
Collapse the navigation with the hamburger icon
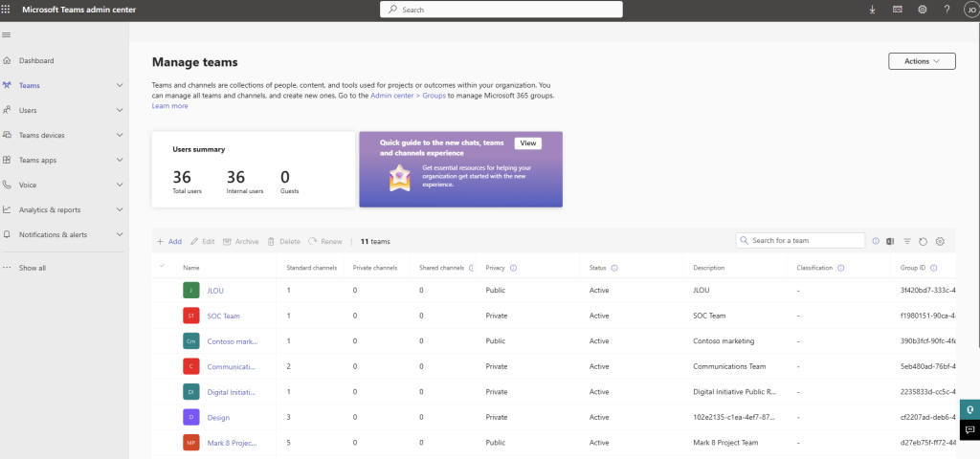pyautogui.click(x=7, y=34)
